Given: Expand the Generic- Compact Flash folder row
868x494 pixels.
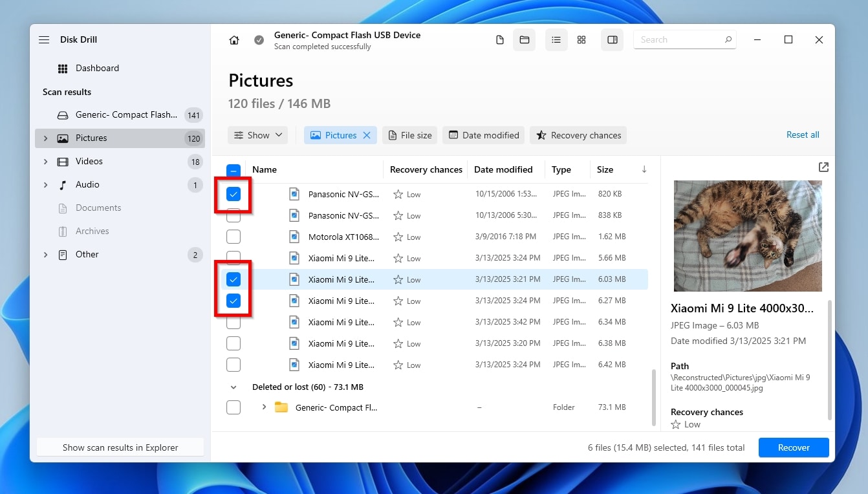Looking at the screenshot, I should 264,407.
